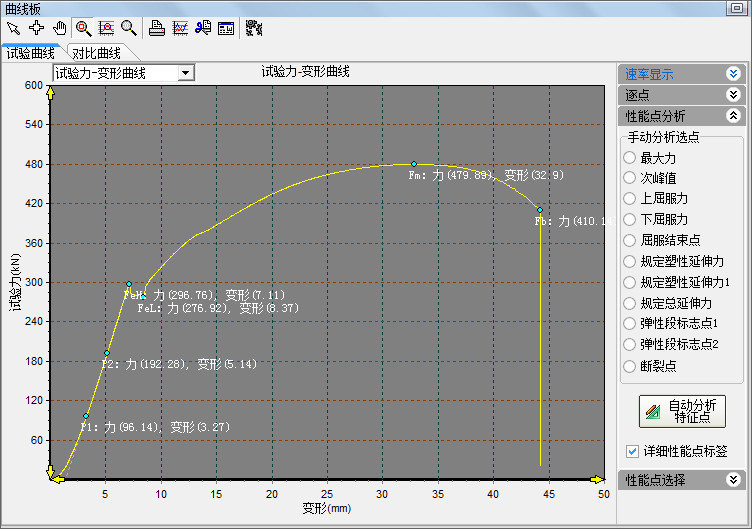Expand the 逐点 section
The width and height of the screenshot is (752, 529).
pos(733,95)
